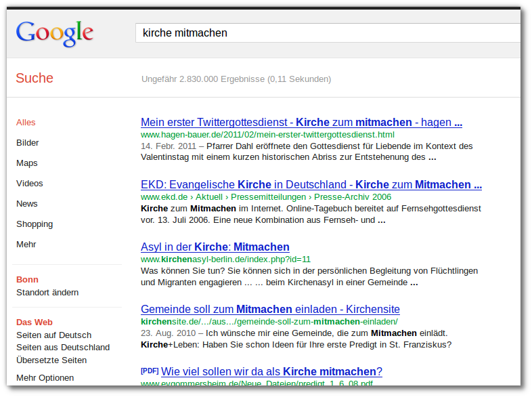The height and width of the screenshot is (397, 532).
Task: Select Übersetzte Seiten filter
Action: point(51,360)
